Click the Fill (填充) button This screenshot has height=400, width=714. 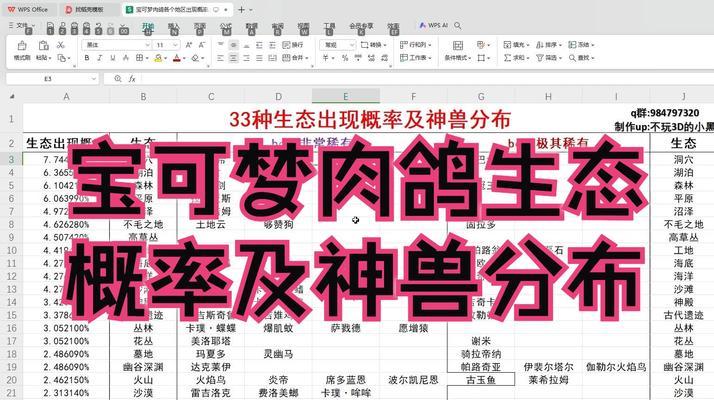[516, 45]
